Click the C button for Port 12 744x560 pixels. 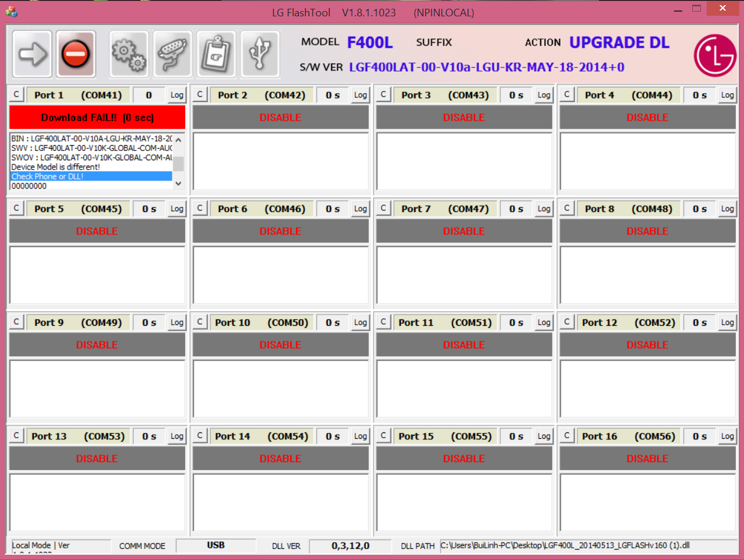click(x=567, y=322)
